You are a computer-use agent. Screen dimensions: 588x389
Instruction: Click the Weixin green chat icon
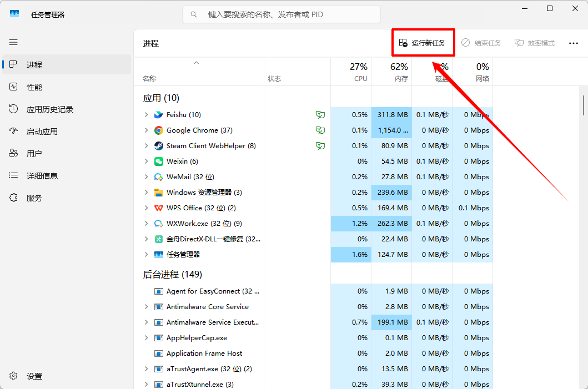coord(159,161)
